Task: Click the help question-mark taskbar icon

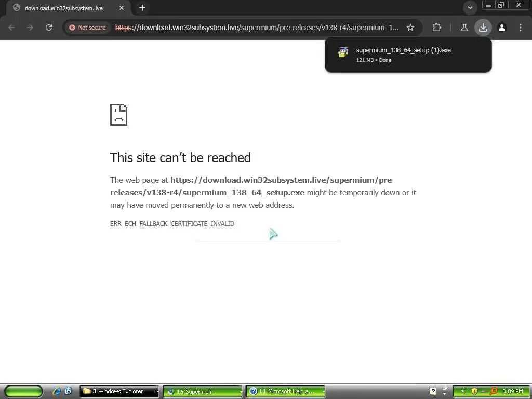Action: (x=433, y=392)
